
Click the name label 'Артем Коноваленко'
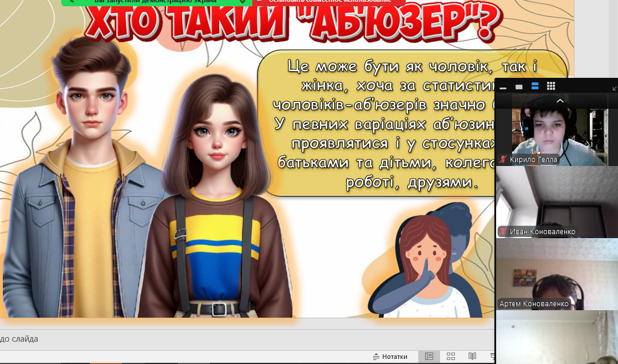[534, 304]
